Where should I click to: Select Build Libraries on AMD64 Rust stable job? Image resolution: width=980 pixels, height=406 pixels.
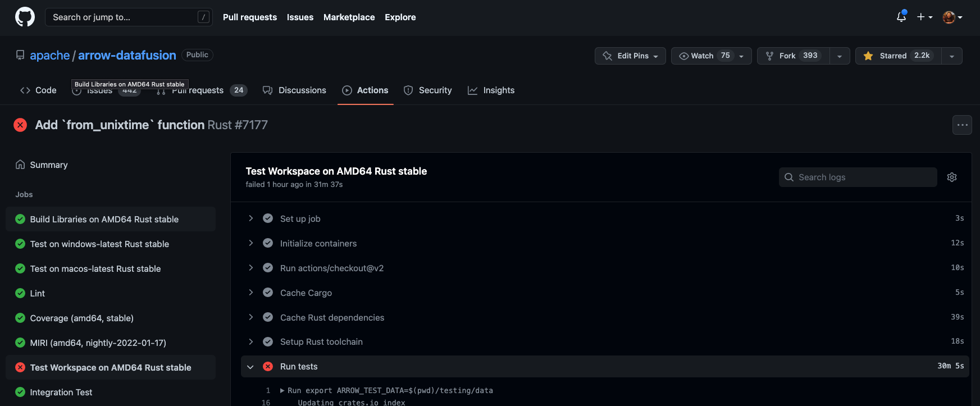tap(111, 219)
